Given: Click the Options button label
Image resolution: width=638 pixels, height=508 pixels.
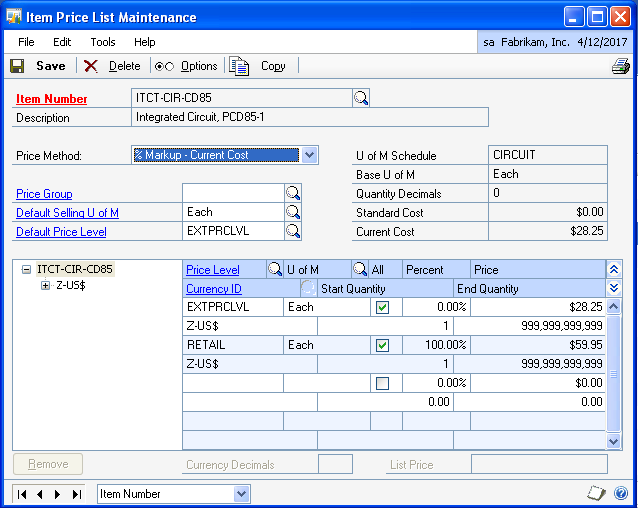Looking at the screenshot, I should point(199,66).
